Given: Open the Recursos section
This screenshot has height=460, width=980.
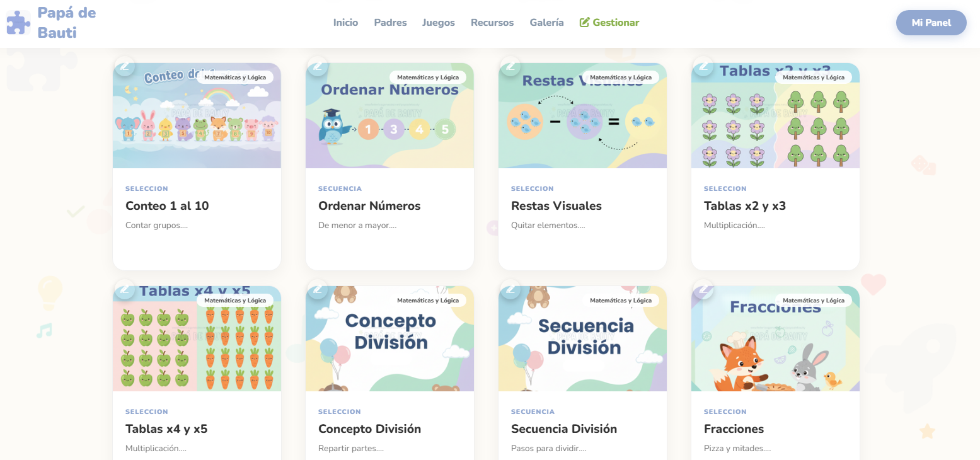Looking at the screenshot, I should tap(492, 23).
